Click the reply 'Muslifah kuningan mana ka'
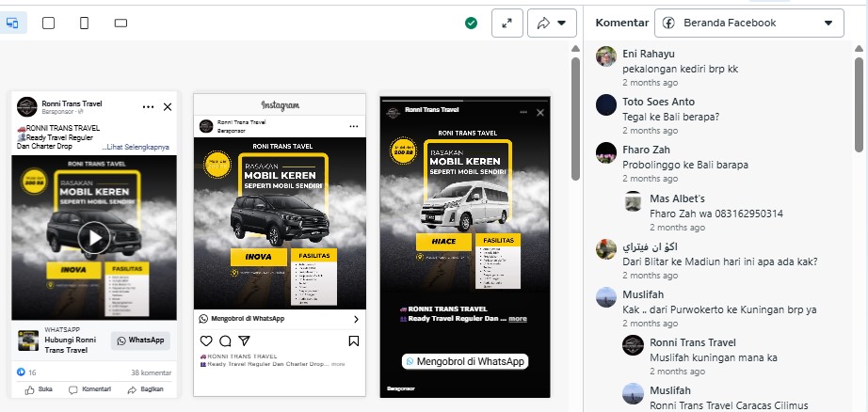 click(714, 357)
